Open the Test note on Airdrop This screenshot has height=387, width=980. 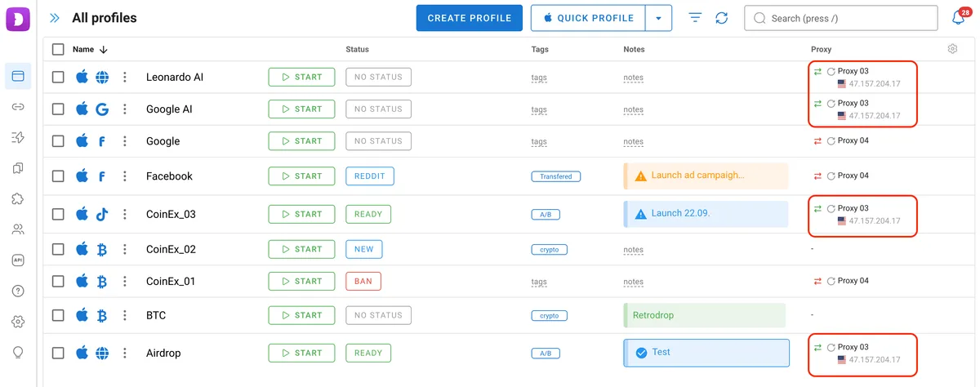pos(706,353)
